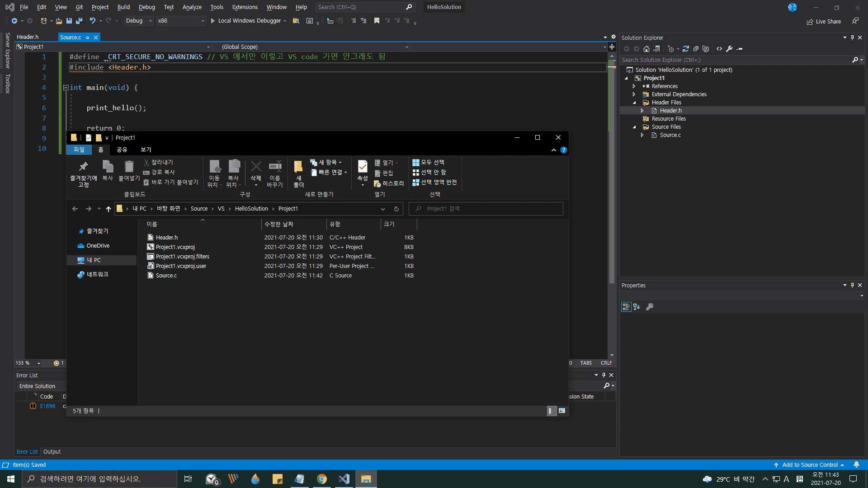Open the Debug configuration dropdown

pos(139,21)
